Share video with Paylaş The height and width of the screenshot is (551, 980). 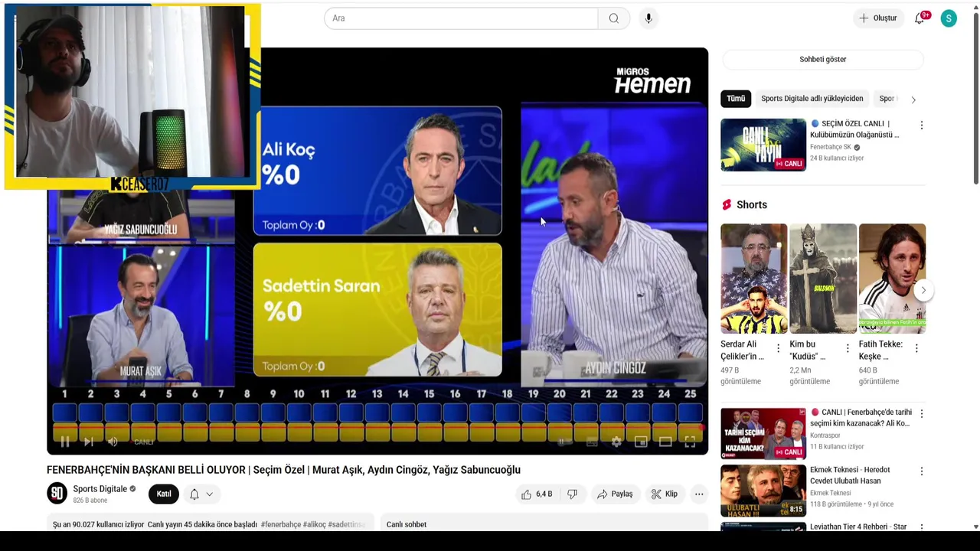point(615,494)
